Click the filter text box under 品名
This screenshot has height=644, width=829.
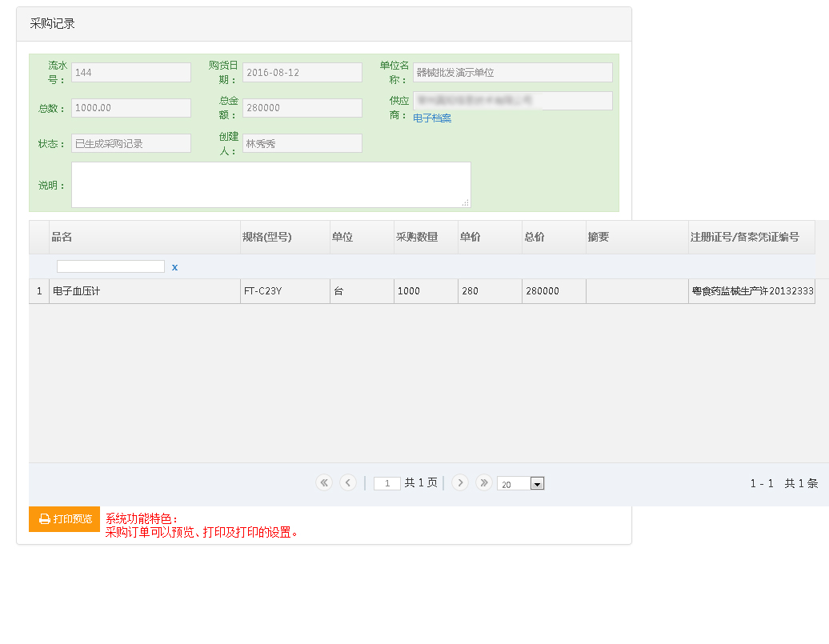point(110,266)
